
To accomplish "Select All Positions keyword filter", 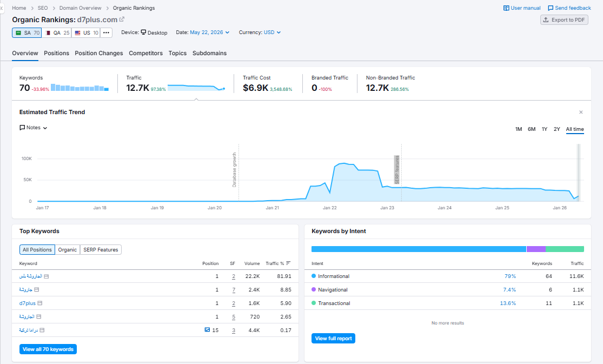I will [37, 250].
